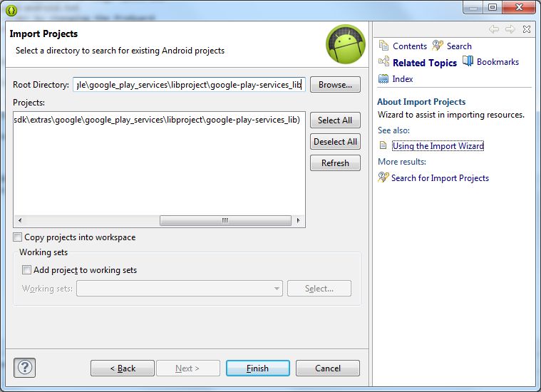The width and height of the screenshot is (541, 392).
Task: Click the Search flashlight icon in help pane
Action: coord(438,45)
